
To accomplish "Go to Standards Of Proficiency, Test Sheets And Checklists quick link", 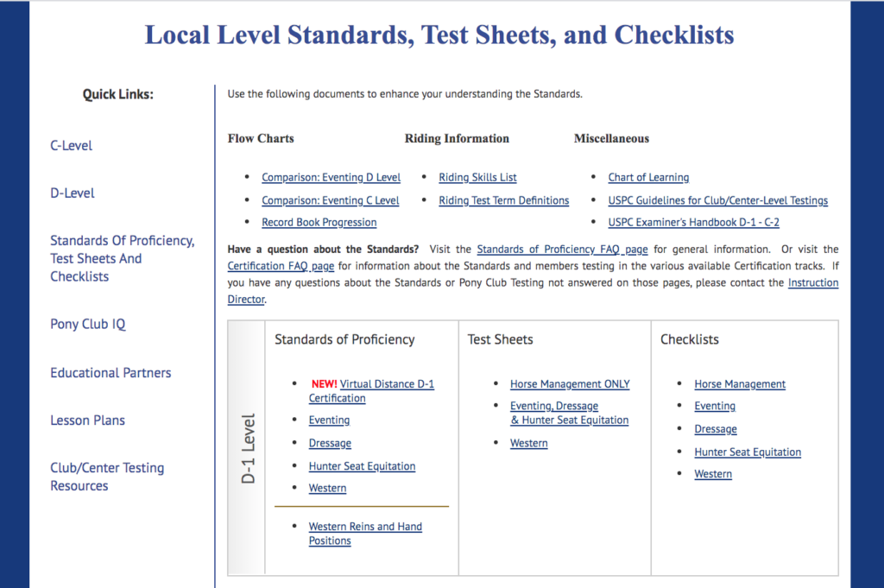I will [123, 258].
